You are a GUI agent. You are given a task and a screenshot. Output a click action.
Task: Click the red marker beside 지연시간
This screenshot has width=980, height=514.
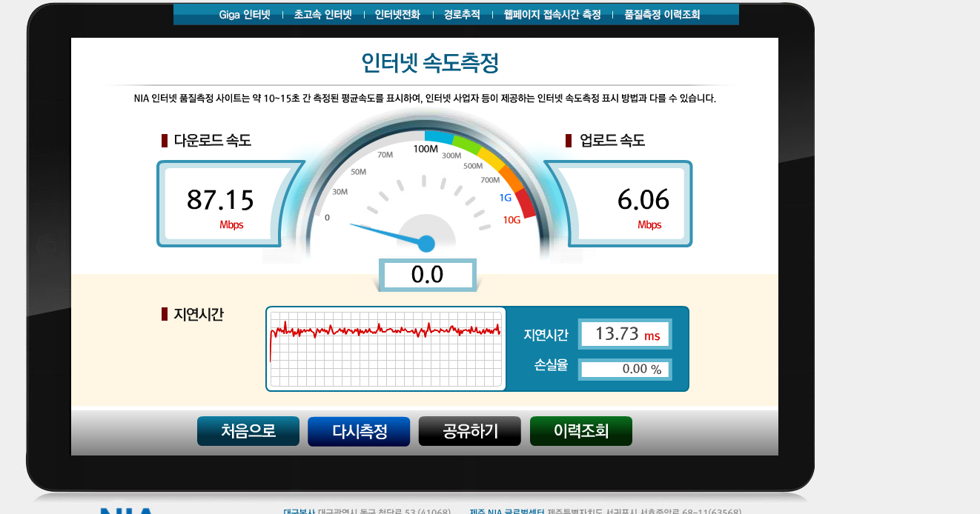[x=165, y=314]
